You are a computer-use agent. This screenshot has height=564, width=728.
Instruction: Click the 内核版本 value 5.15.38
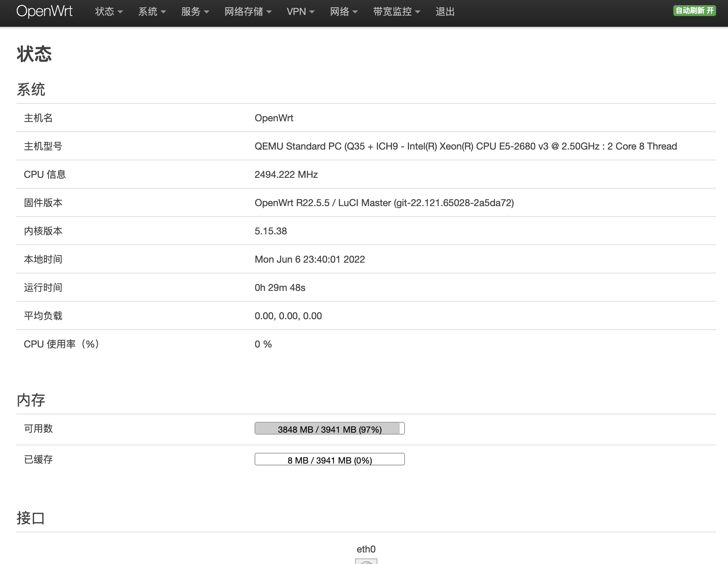pos(271,231)
